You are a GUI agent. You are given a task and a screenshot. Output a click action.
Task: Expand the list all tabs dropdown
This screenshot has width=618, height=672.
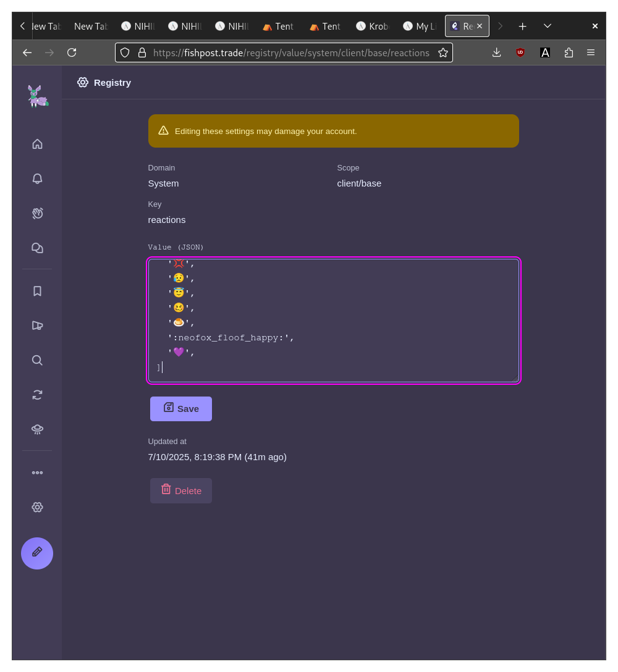coord(547,26)
